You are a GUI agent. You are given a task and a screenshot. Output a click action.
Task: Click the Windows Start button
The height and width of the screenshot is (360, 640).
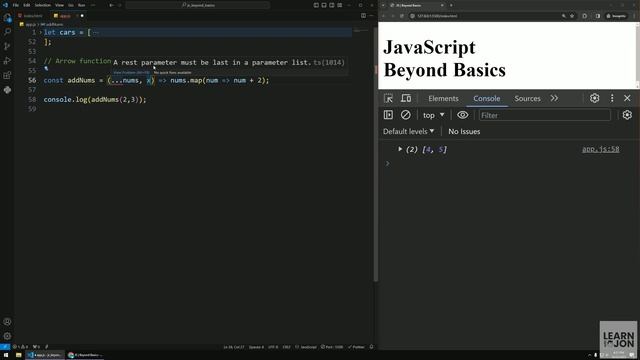[x=6, y=355]
